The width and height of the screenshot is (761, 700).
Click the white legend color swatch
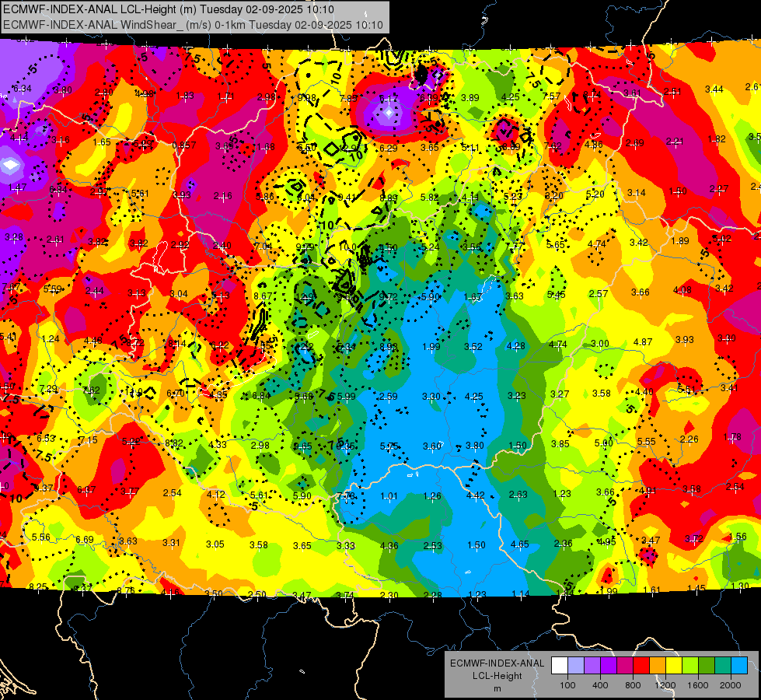[x=560, y=666]
